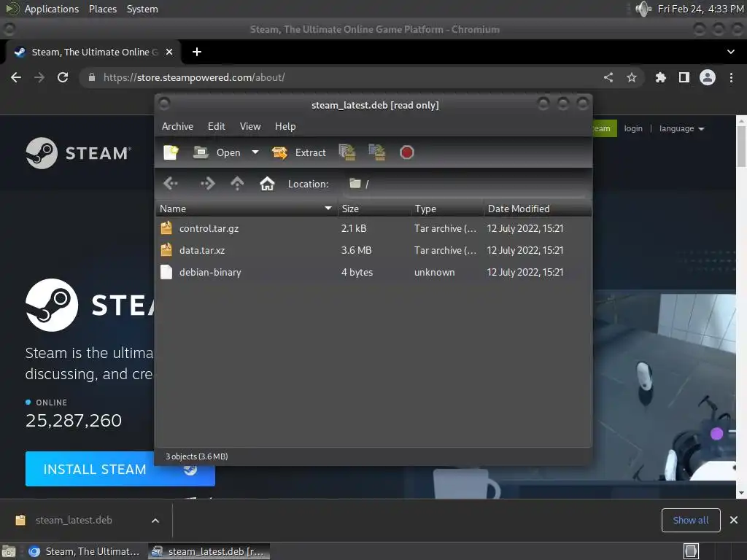The height and width of the screenshot is (560, 747).
Task: Select the data.tar.xz file row
Action: 373,251
